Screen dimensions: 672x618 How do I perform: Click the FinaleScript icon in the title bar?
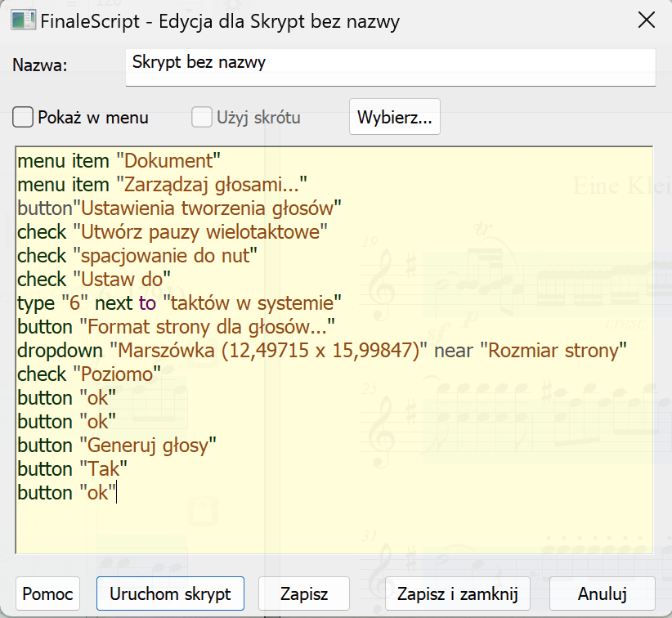click(x=23, y=20)
